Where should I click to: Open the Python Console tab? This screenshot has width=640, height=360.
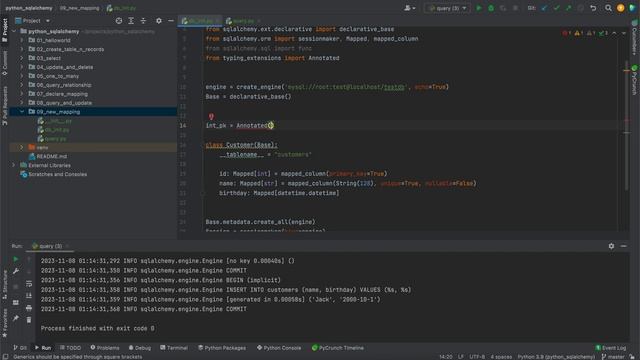[x=279, y=348]
